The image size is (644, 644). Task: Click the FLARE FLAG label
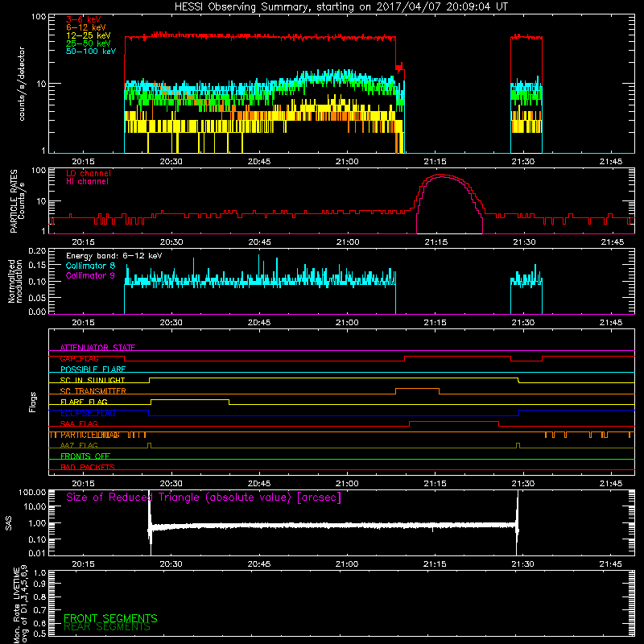[84, 402]
